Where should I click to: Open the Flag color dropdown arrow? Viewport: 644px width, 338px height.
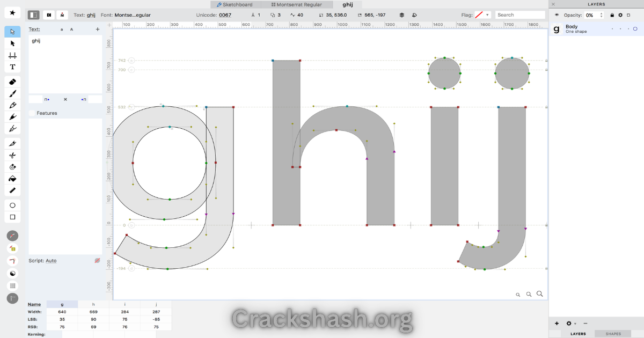pos(487,15)
